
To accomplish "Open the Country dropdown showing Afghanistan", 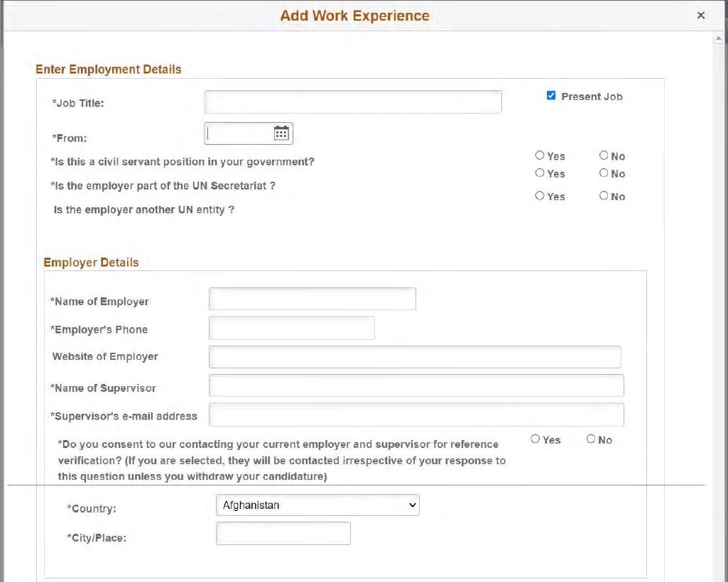I will pos(317,505).
